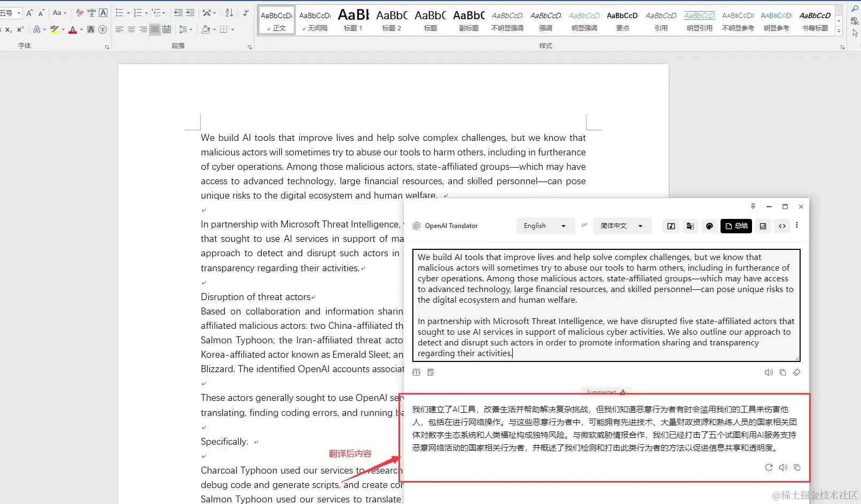Open the font size 五号 dropdown
The image size is (861, 504).
pyautogui.click(x=19, y=13)
